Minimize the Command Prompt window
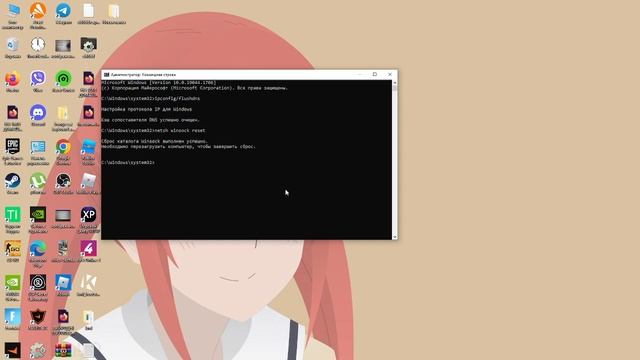The height and width of the screenshot is (360, 640). click(x=360, y=74)
